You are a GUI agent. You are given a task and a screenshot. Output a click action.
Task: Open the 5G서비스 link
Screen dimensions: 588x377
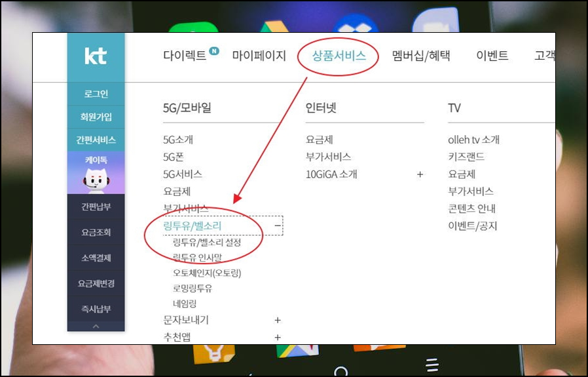[x=183, y=174]
